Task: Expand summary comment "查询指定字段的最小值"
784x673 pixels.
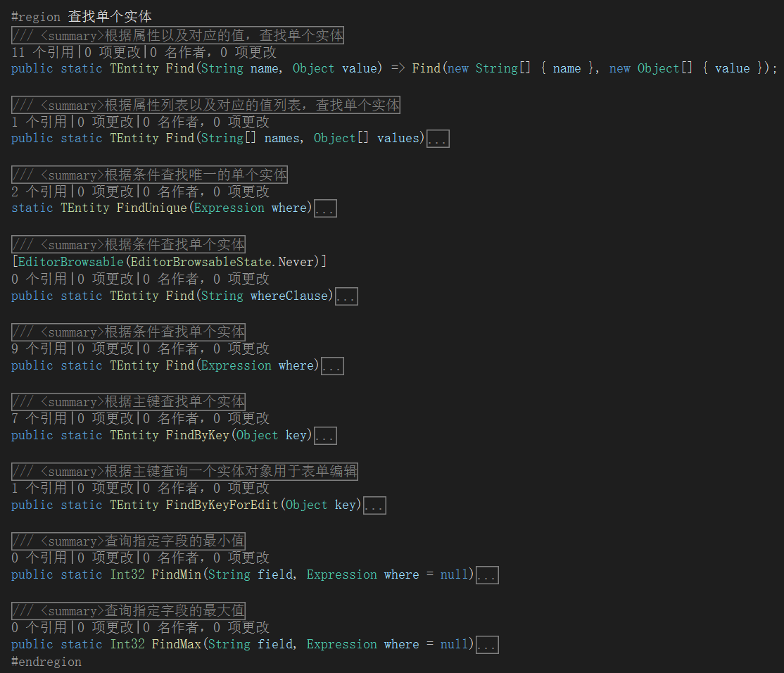Action: [128, 541]
